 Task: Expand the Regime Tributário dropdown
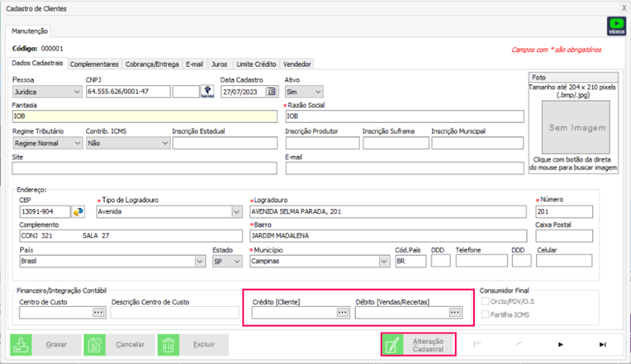coord(76,143)
